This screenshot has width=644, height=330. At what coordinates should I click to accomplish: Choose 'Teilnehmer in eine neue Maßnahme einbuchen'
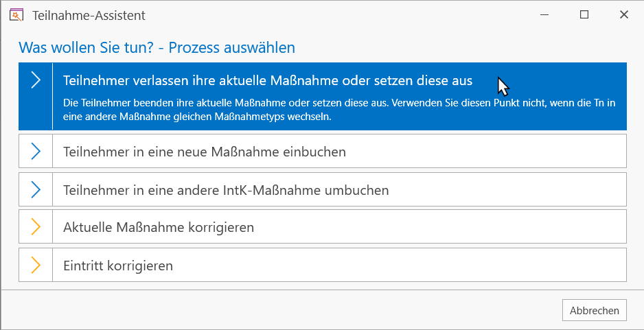tap(323, 151)
